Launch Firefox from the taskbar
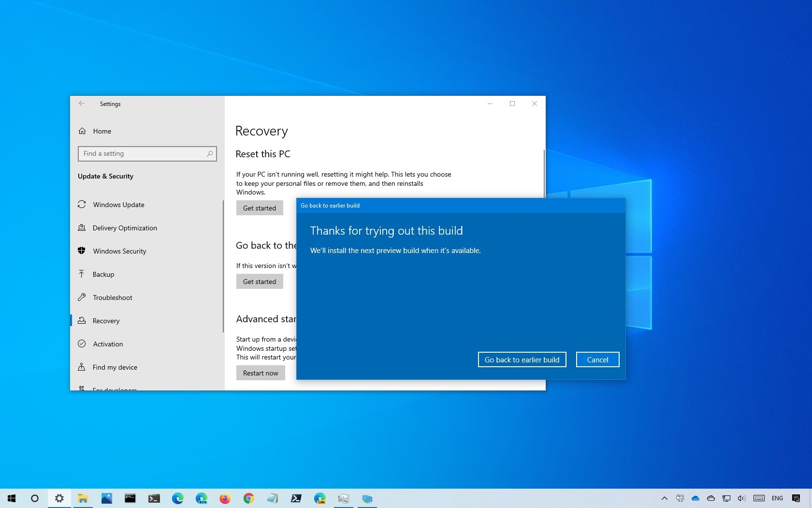Image resolution: width=812 pixels, height=508 pixels. tap(225, 498)
